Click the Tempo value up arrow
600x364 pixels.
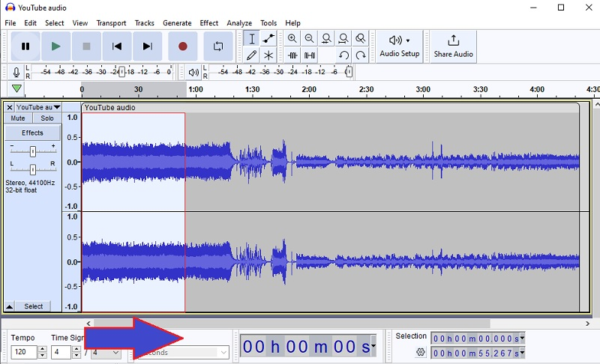(x=43, y=349)
